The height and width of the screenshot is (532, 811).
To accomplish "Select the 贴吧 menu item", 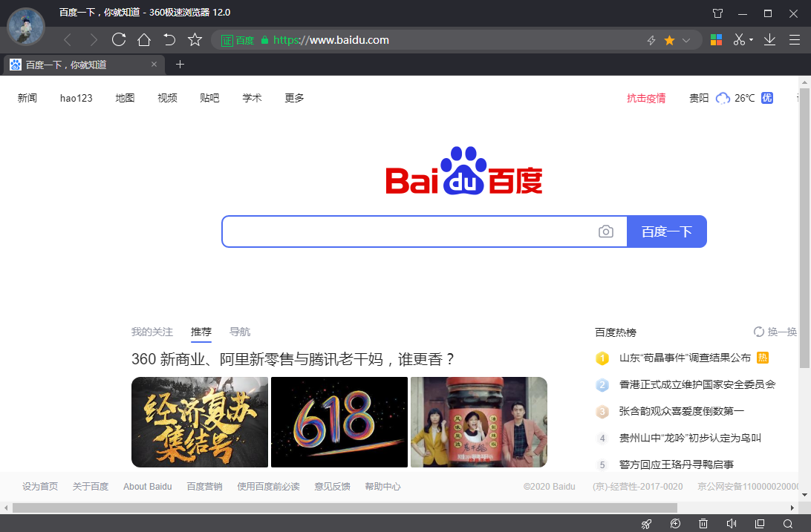I will tap(209, 97).
